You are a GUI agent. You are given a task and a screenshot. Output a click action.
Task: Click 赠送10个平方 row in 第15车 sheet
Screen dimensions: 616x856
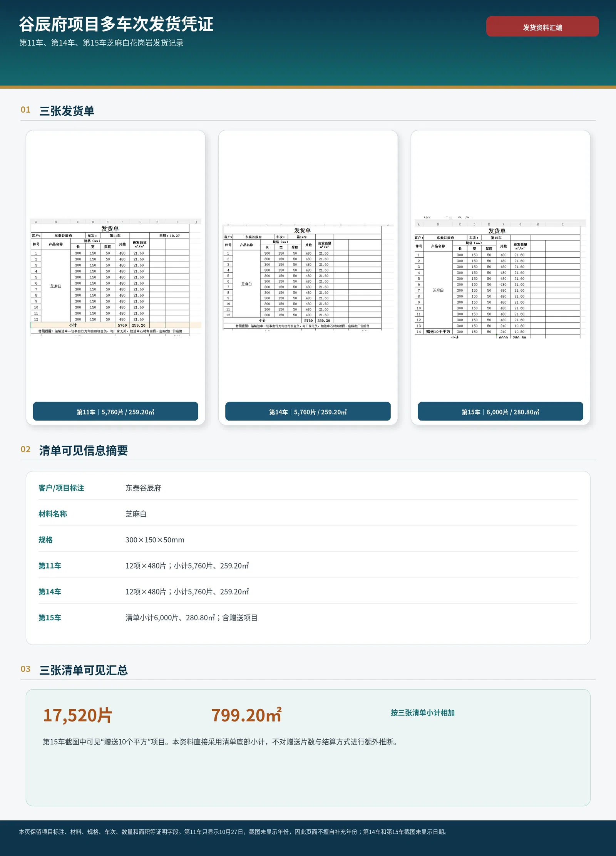497,332
